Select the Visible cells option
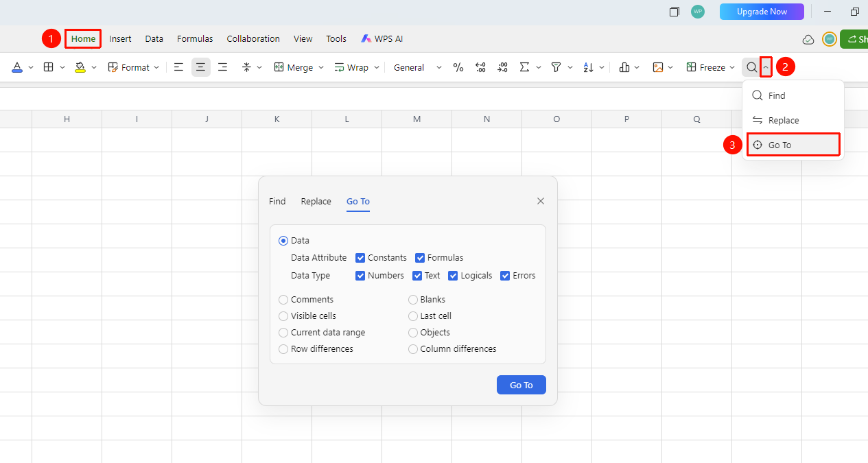Viewport: 868px width, 463px height. coord(283,316)
